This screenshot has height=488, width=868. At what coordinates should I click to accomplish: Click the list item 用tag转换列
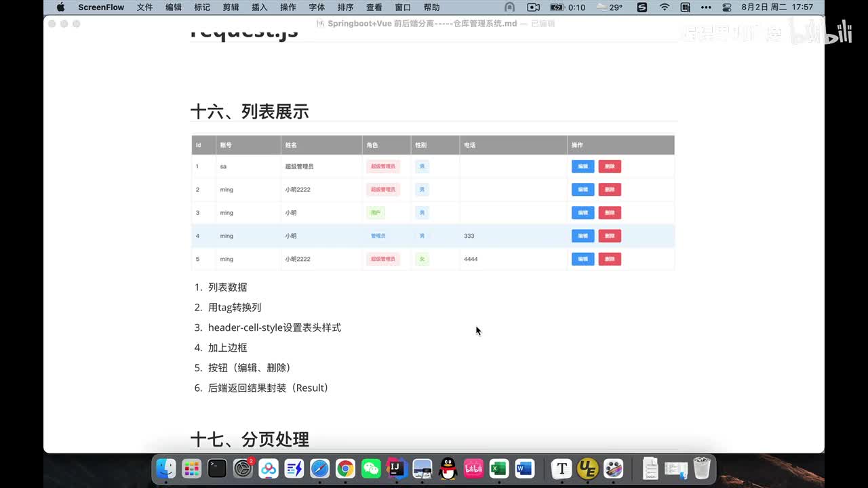pyautogui.click(x=235, y=308)
